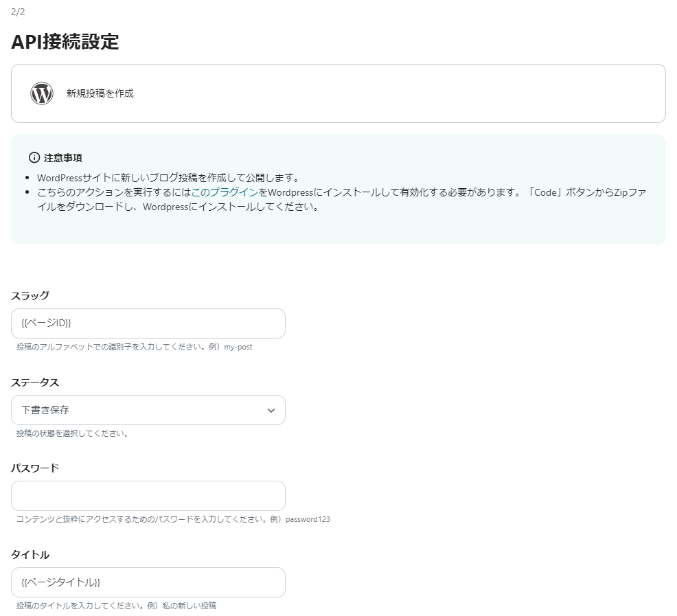677x616 pixels.
Task: Click the {{ページタイトル}} placeholder field
Action: tap(148, 582)
